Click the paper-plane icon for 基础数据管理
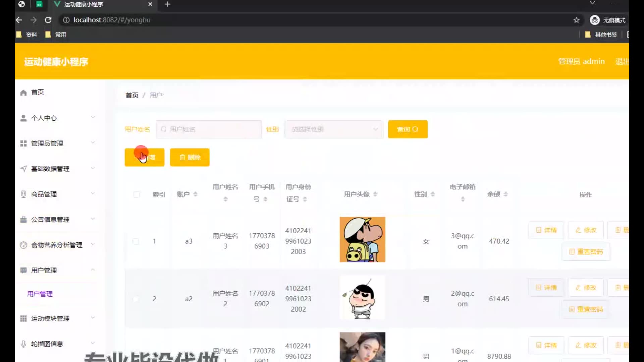Viewport: 644px width, 362px height. click(x=23, y=169)
